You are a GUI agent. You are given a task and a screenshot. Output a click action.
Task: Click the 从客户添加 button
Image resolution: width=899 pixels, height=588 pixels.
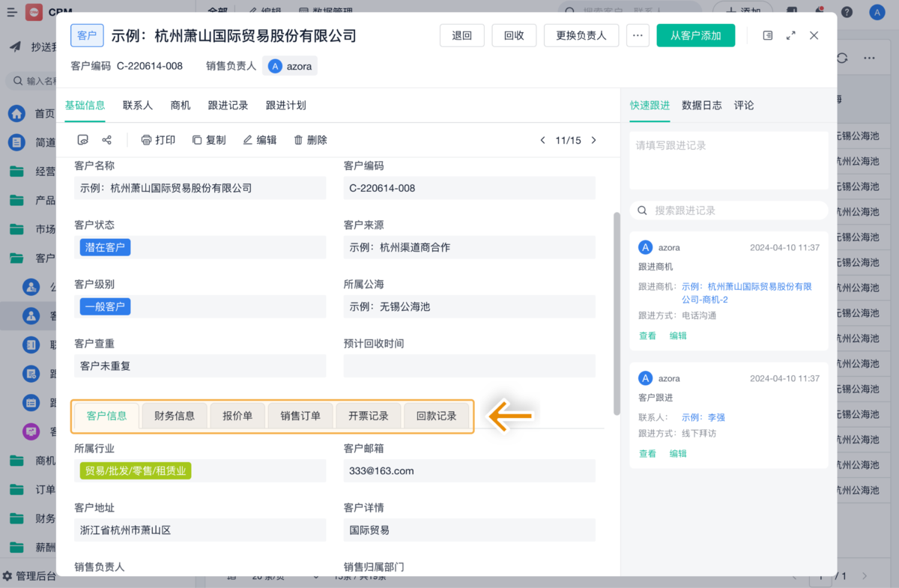(x=695, y=35)
